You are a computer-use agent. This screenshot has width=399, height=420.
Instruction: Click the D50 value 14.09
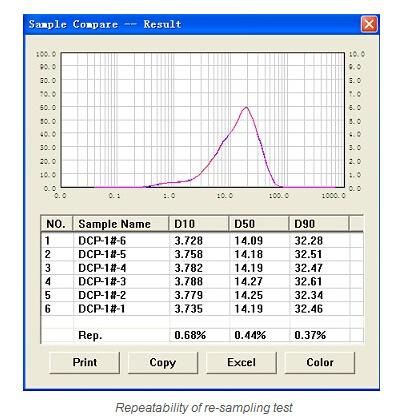pyautogui.click(x=248, y=241)
